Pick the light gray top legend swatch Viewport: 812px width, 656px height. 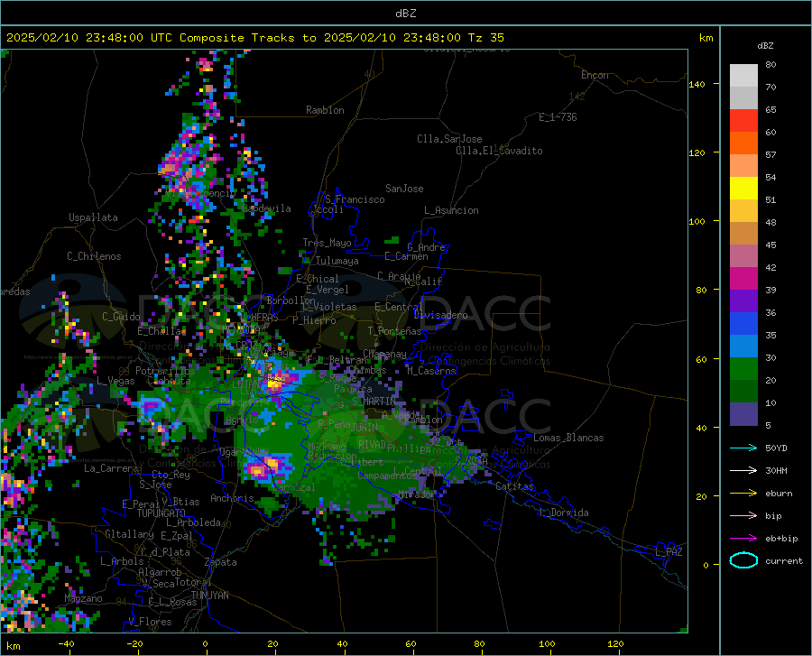tap(743, 75)
